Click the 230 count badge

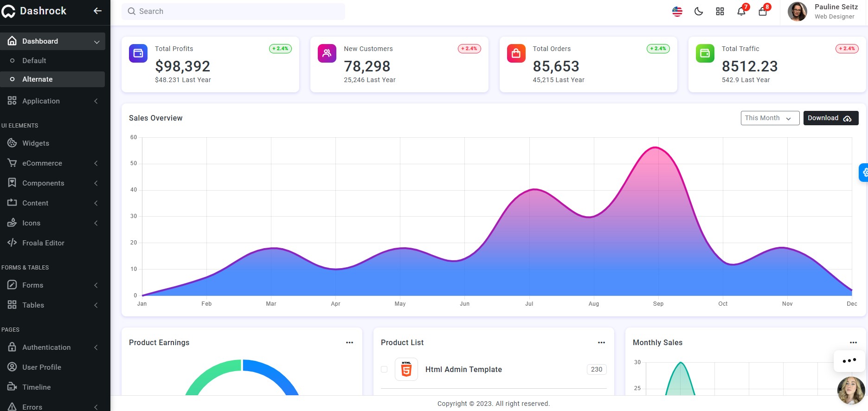click(x=597, y=369)
